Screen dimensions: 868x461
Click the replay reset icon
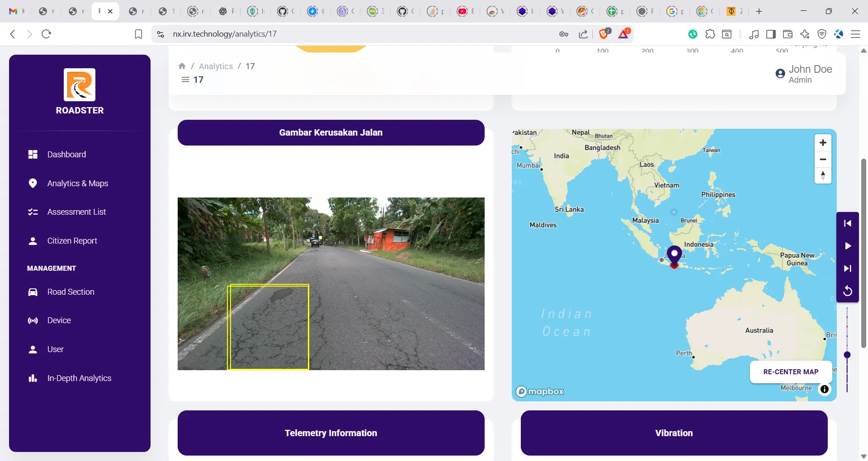848,291
